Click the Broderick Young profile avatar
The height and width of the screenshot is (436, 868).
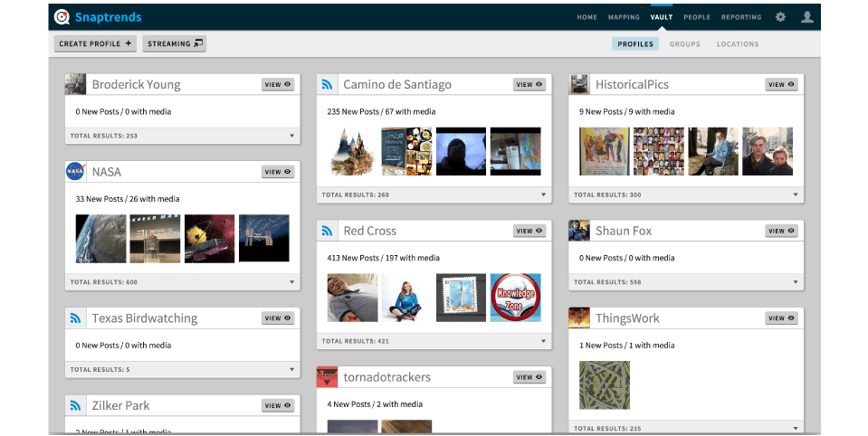point(75,84)
